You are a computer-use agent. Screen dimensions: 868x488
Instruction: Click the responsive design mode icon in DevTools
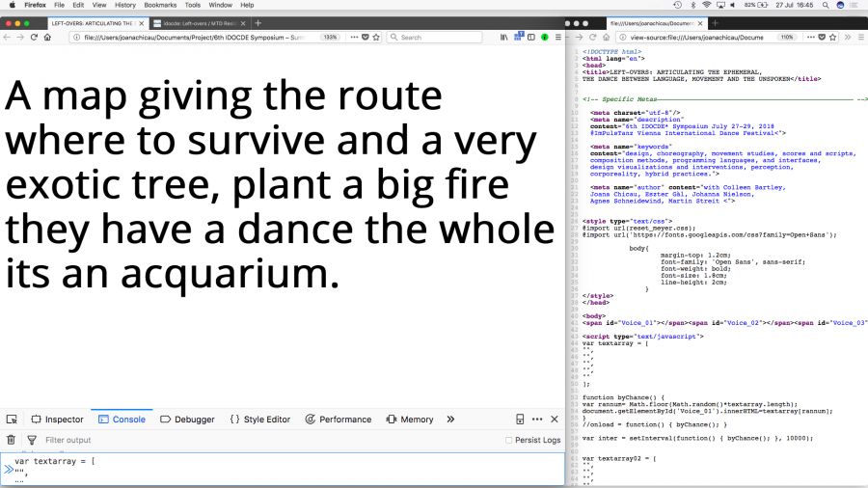click(x=520, y=420)
